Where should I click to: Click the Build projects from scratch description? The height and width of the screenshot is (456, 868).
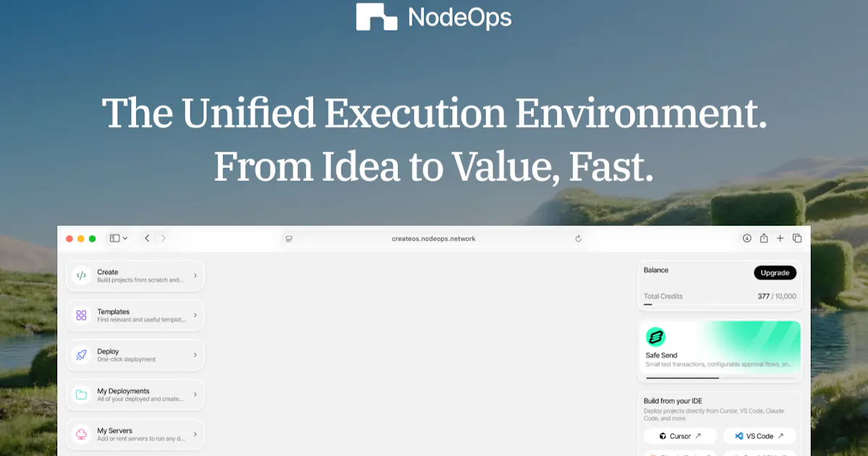coord(140,280)
